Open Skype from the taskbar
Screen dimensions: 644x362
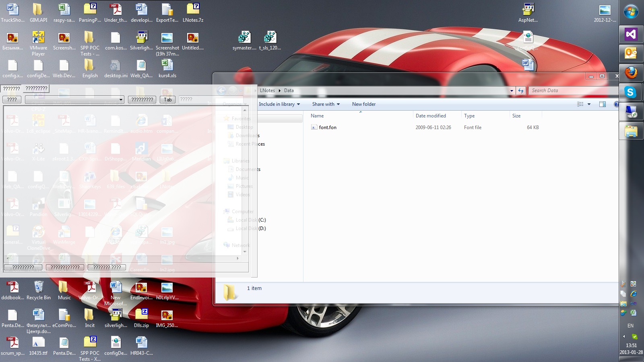point(631,92)
